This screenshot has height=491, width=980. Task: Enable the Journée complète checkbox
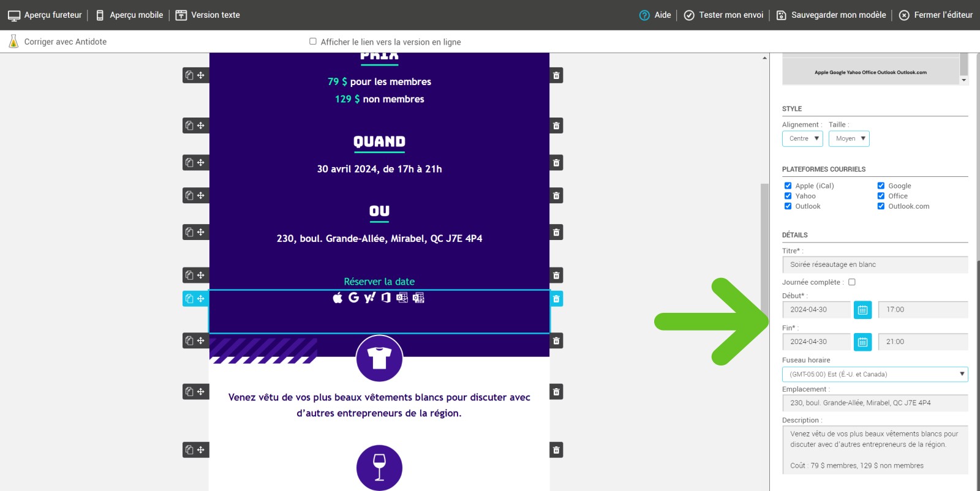851,282
